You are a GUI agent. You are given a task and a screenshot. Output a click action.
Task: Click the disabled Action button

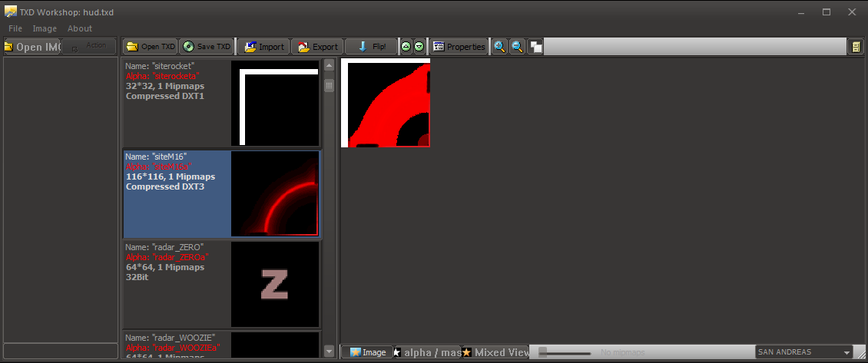pyautogui.click(x=88, y=47)
